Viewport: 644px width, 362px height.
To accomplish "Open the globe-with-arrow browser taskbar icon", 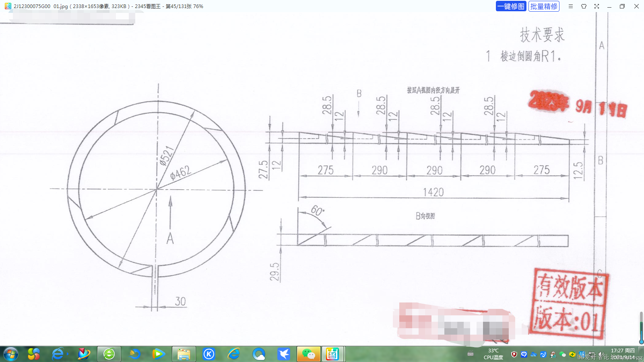I will coord(84,354).
